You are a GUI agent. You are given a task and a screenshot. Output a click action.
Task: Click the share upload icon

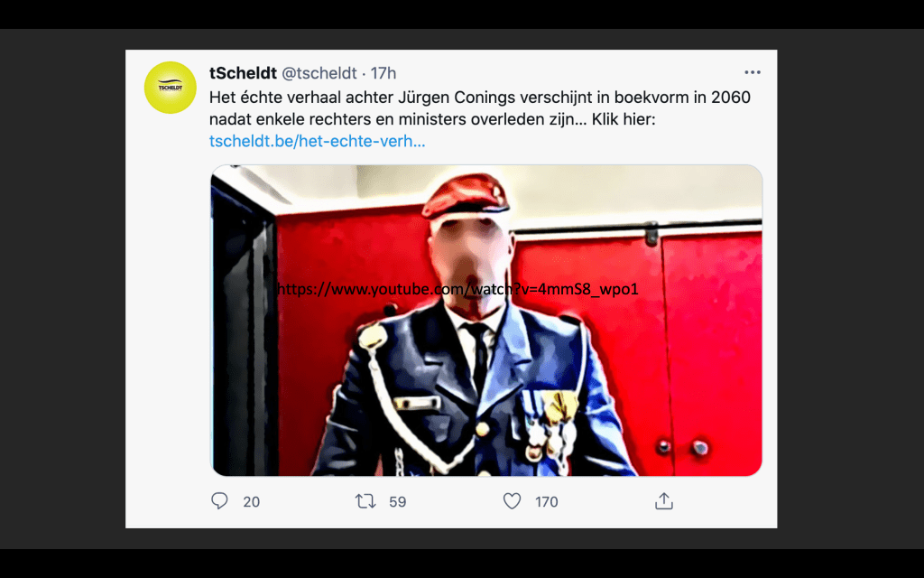(663, 500)
